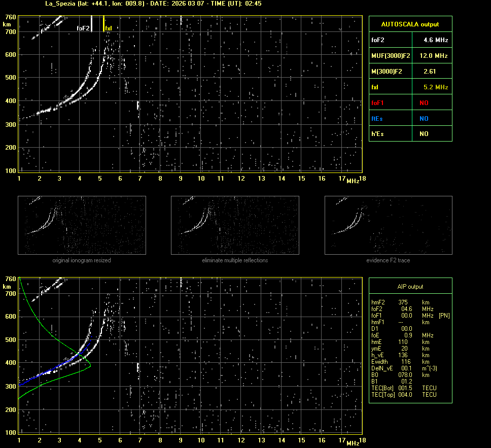This screenshot has height=448, width=491.
Task: Open the original ionogram resized thumbnail
Action: coord(82,225)
